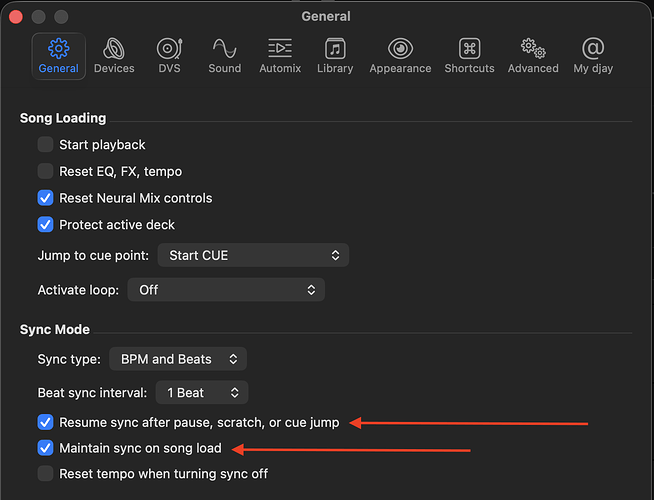Open the My djay account tab
Viewport: 654px width, 500px height.
593,56
